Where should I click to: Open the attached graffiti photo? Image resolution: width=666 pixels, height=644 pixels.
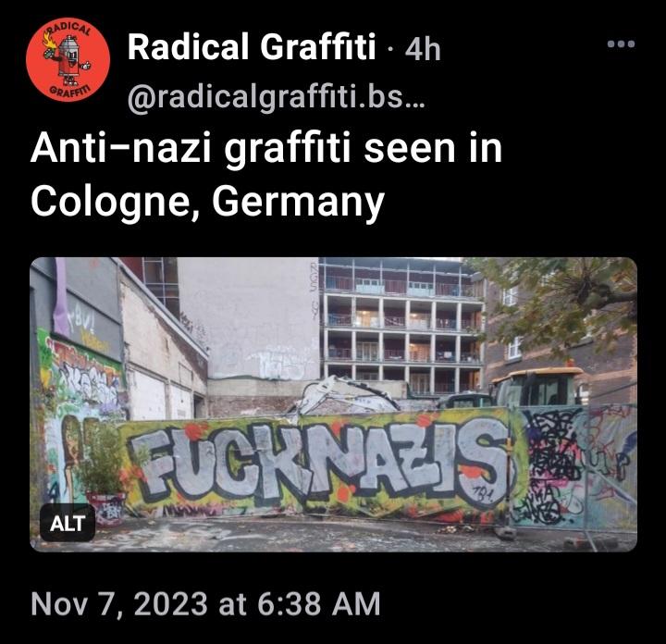pyautogui.click(x=333, y=404)
